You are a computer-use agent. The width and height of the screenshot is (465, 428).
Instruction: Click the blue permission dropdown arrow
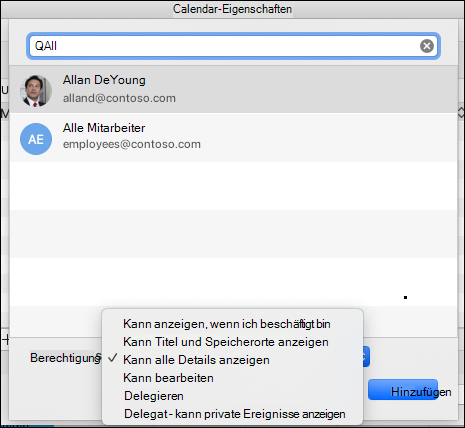[366, 357]
